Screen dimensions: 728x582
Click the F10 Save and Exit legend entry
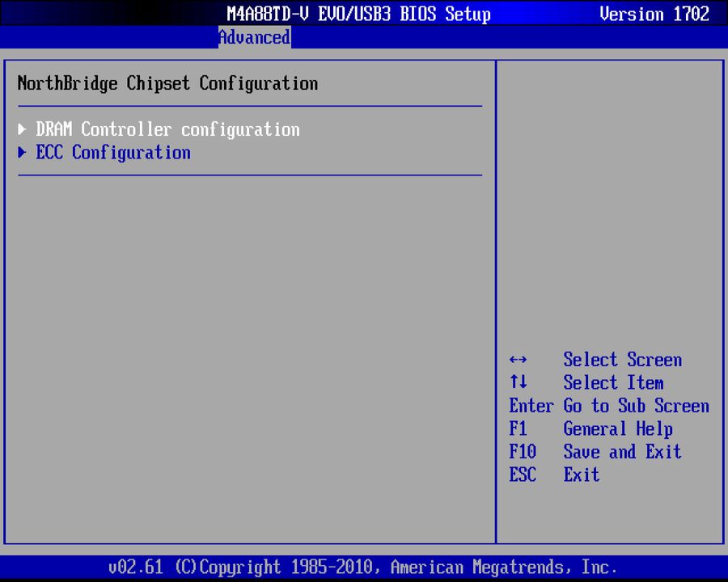(595, 452)
